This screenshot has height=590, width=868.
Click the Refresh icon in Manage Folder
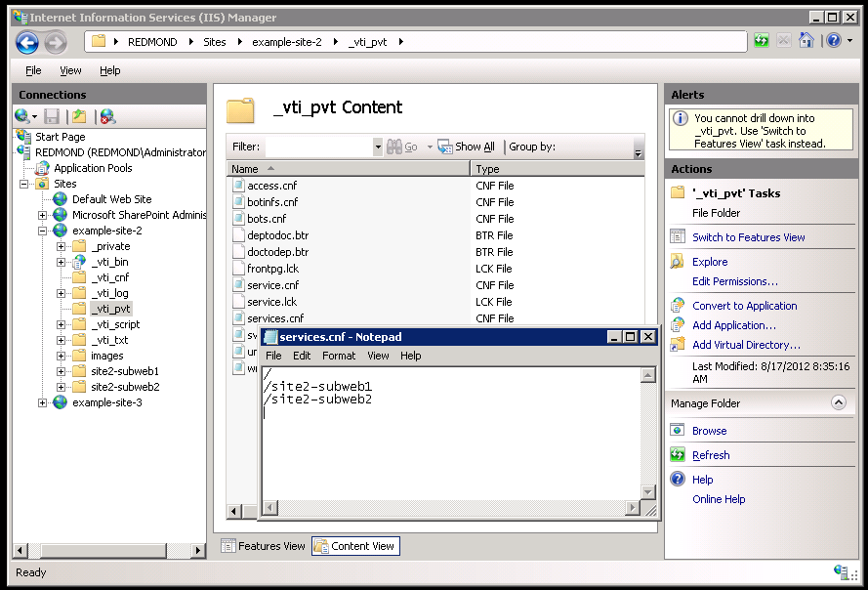[678, 455]
